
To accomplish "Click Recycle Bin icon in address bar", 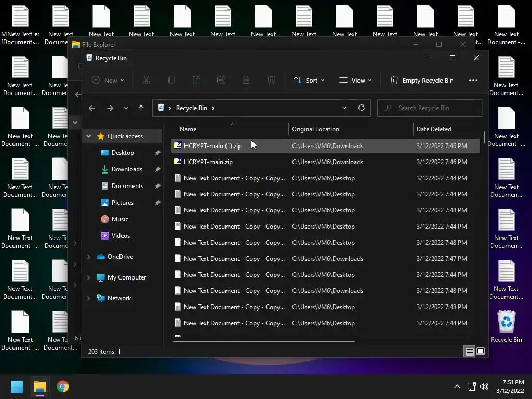I will 161,108.
